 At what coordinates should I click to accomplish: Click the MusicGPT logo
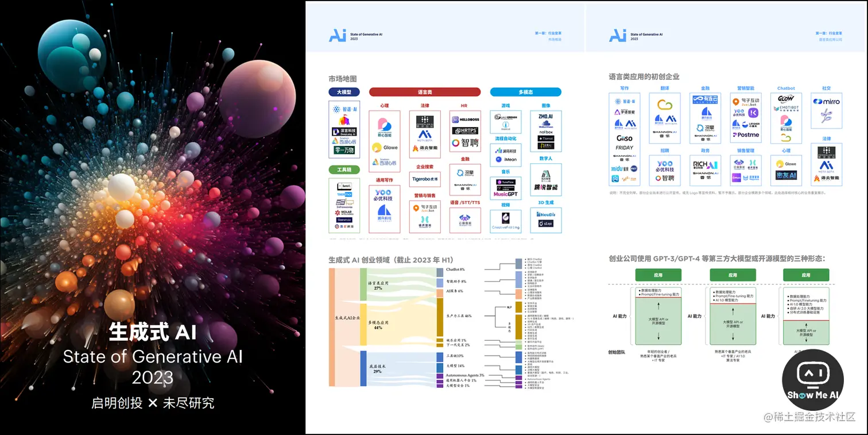click(x=506, y=194)
